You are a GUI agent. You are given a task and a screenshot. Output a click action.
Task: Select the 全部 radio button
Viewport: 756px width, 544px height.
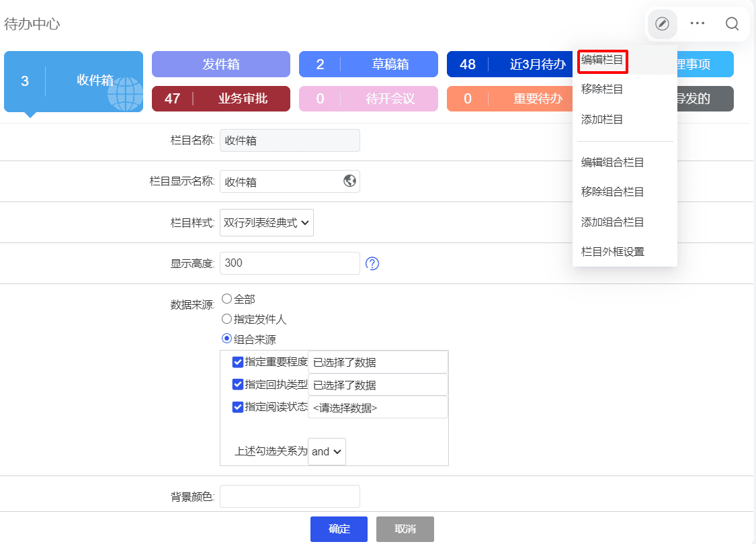tap(226, 299)
